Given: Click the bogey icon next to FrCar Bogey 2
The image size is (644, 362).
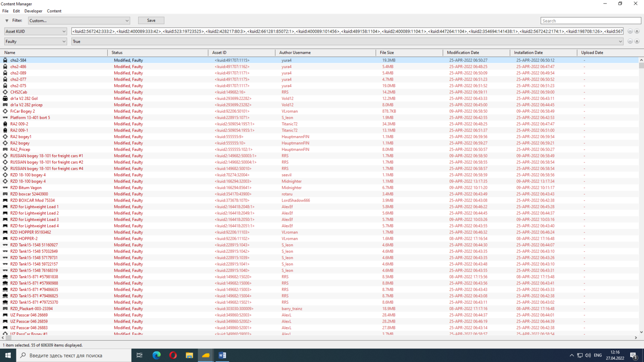Looking at the screenshot, I should pyautogui.click(x=5, y=111).
